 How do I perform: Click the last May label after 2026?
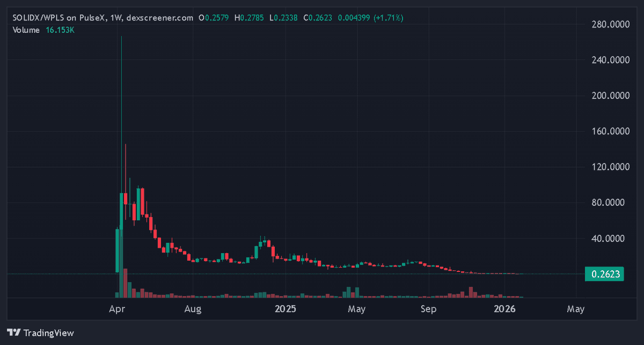[576, 310]
